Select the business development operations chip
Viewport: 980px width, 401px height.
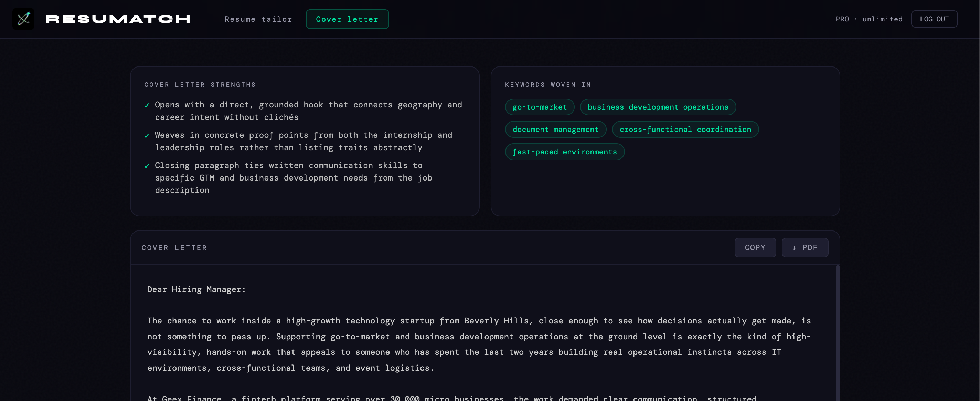click(657, 107)
